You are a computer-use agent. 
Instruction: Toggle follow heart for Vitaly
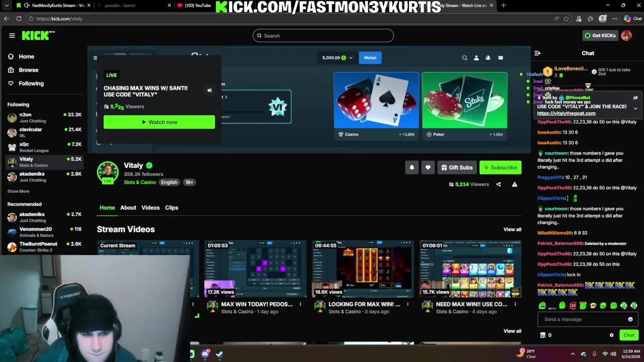pos(428,168)
